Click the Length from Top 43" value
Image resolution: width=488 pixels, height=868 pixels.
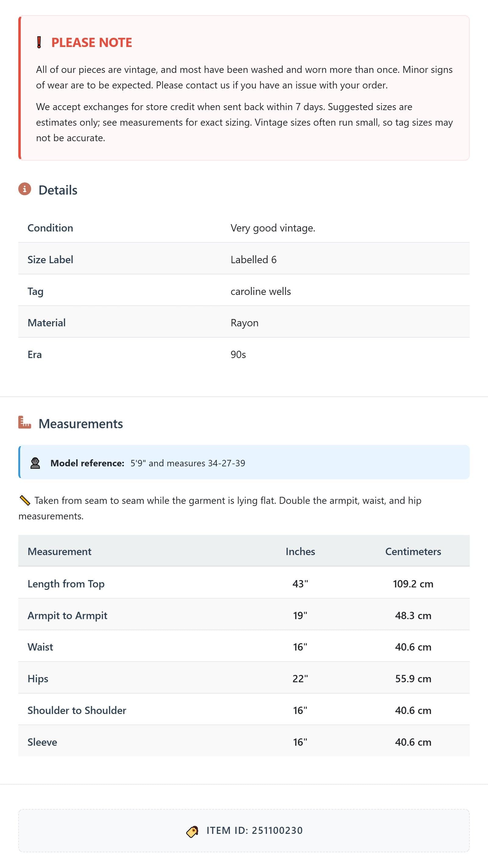coord(300,584)
